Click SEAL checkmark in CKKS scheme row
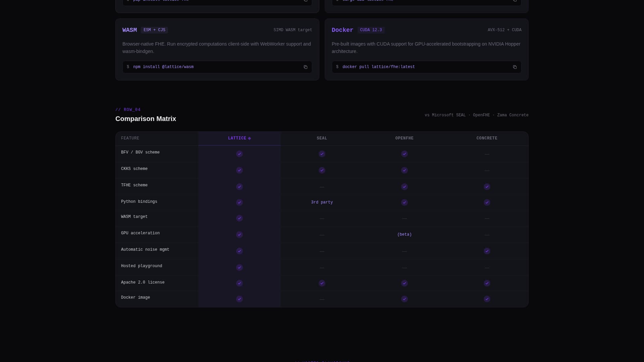The width and height of the screenshot is (644, 362). click(x=322, y=170)
